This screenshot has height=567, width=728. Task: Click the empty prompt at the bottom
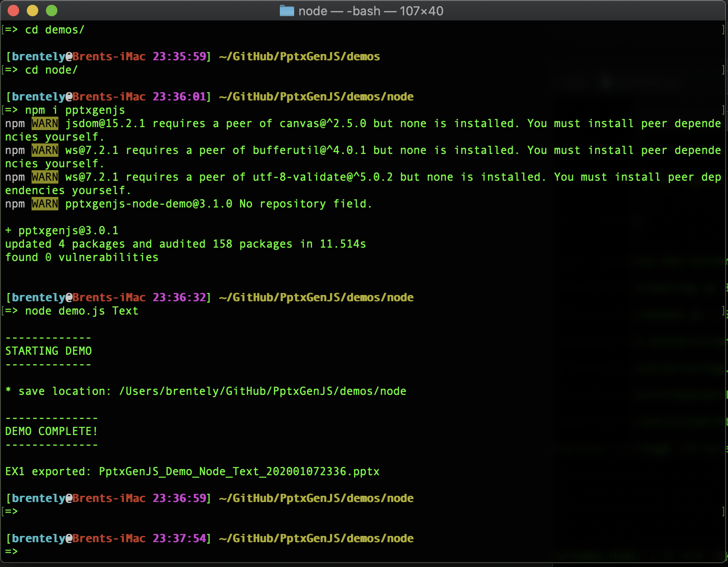click(x=12, y=551)
